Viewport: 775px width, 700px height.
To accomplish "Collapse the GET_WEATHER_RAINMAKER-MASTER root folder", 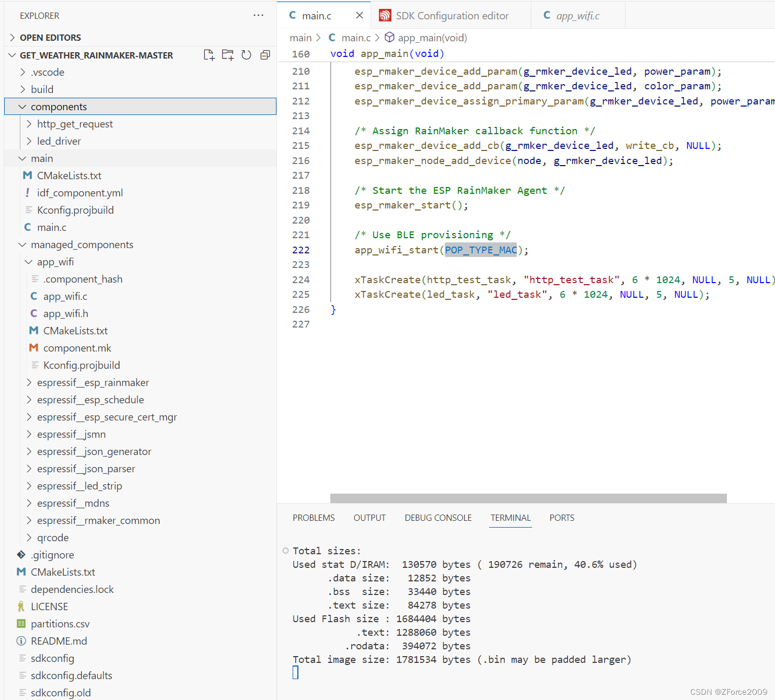I will (x=12, y=55).
